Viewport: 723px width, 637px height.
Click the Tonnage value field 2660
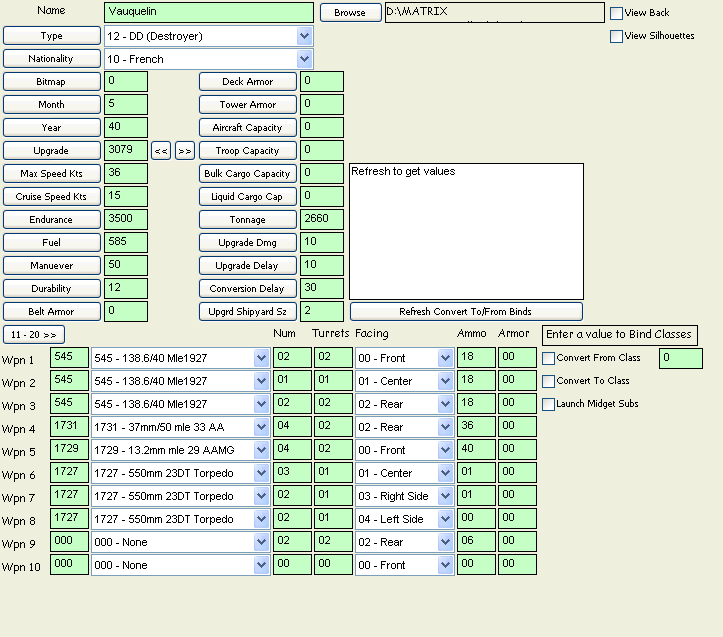tap(322, 219)
